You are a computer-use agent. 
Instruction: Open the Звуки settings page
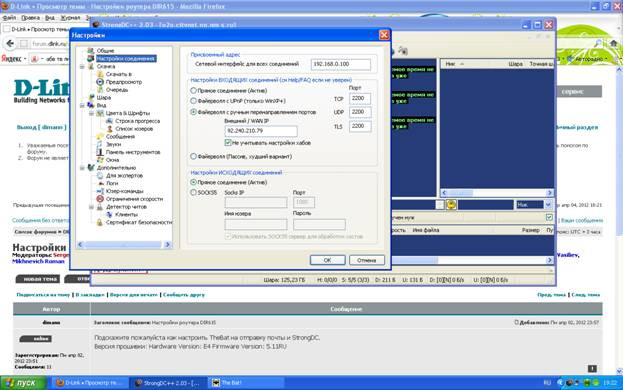point(113,144)
